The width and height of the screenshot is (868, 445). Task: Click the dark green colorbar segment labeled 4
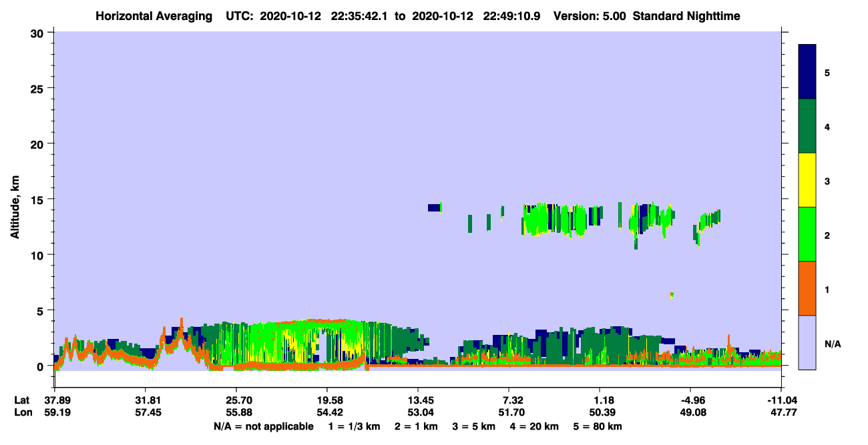[807, 126]
